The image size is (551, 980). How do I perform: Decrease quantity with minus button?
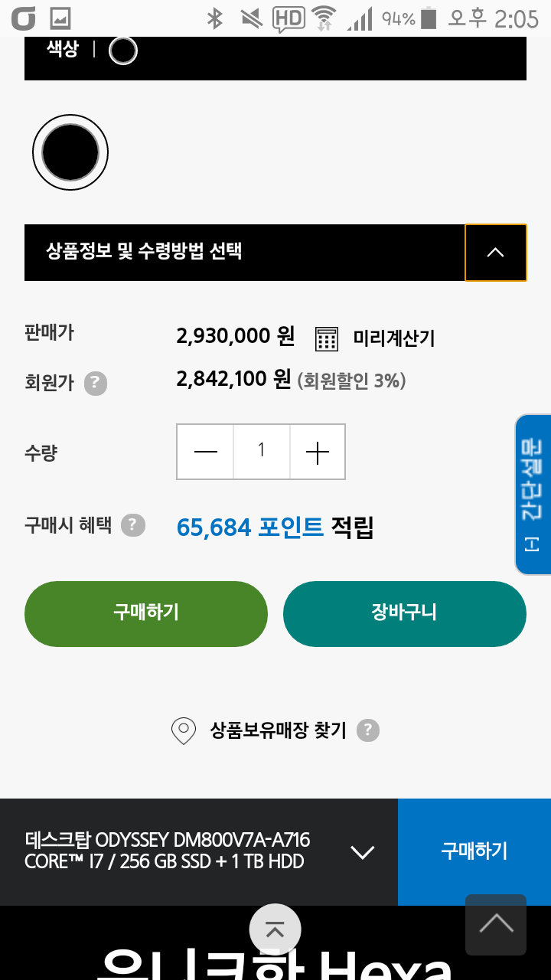click(205, 452)
